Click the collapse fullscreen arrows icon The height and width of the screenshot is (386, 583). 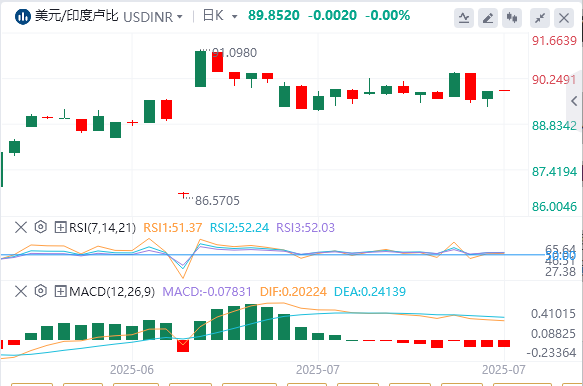(x=540, y=17)
